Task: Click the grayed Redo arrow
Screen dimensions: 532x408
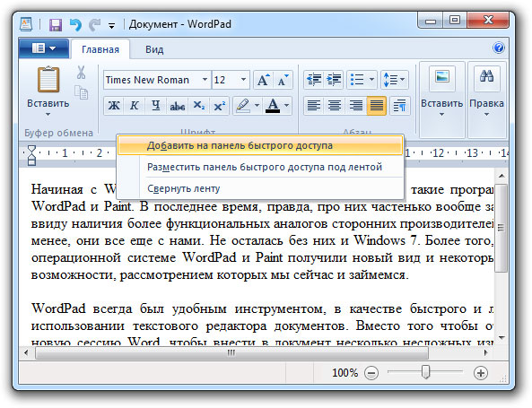Action: [95, 25]
